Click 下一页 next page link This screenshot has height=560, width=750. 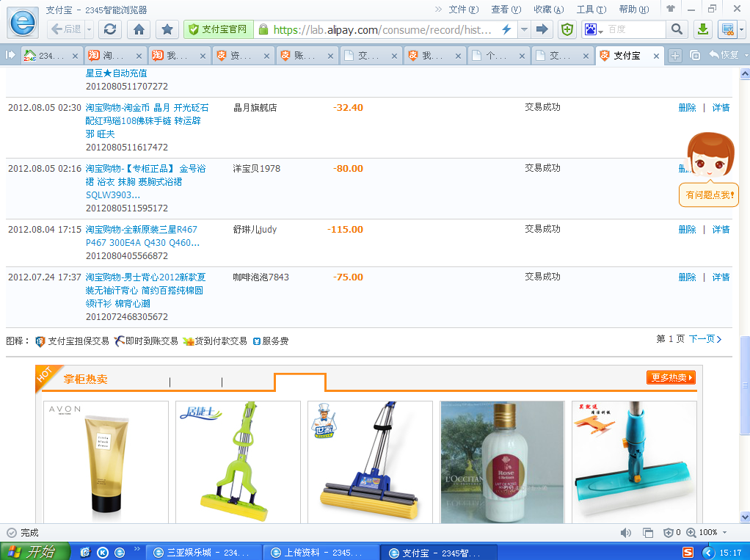(705, 339)
